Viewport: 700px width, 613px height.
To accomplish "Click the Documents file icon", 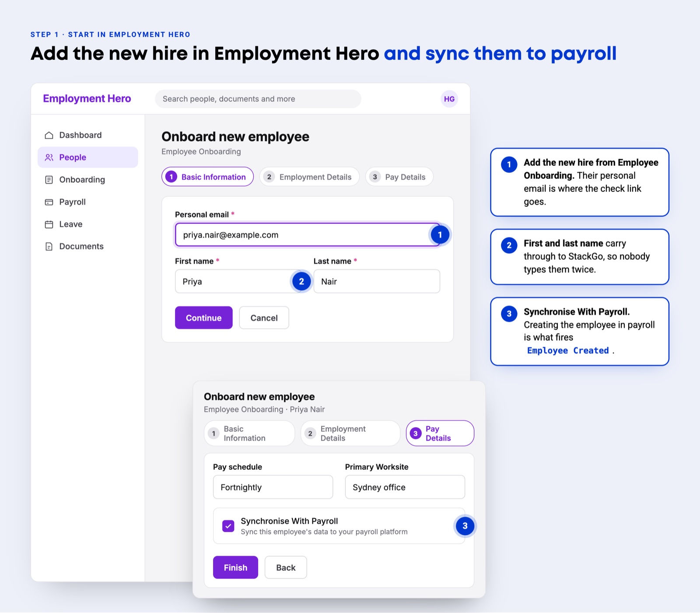I will 49,247.
